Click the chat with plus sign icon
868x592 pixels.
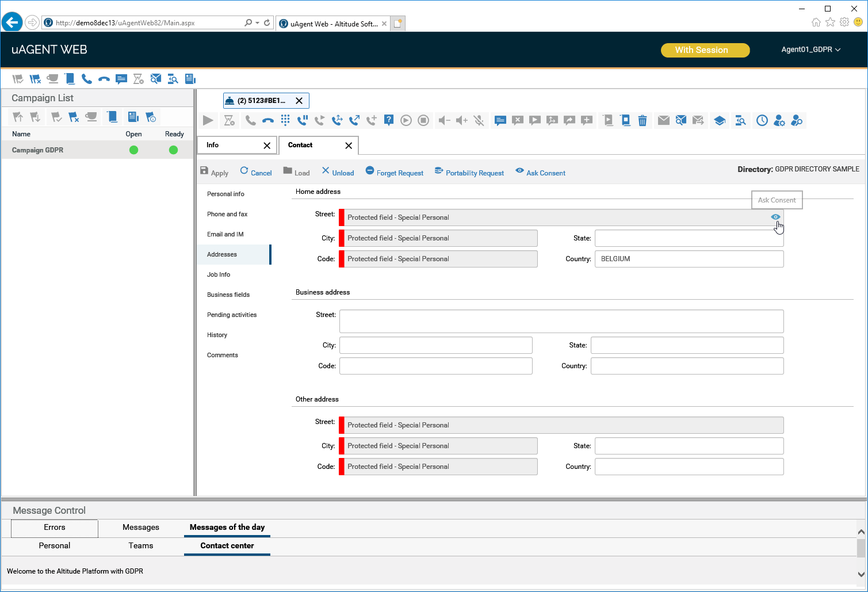coord(587,120)
